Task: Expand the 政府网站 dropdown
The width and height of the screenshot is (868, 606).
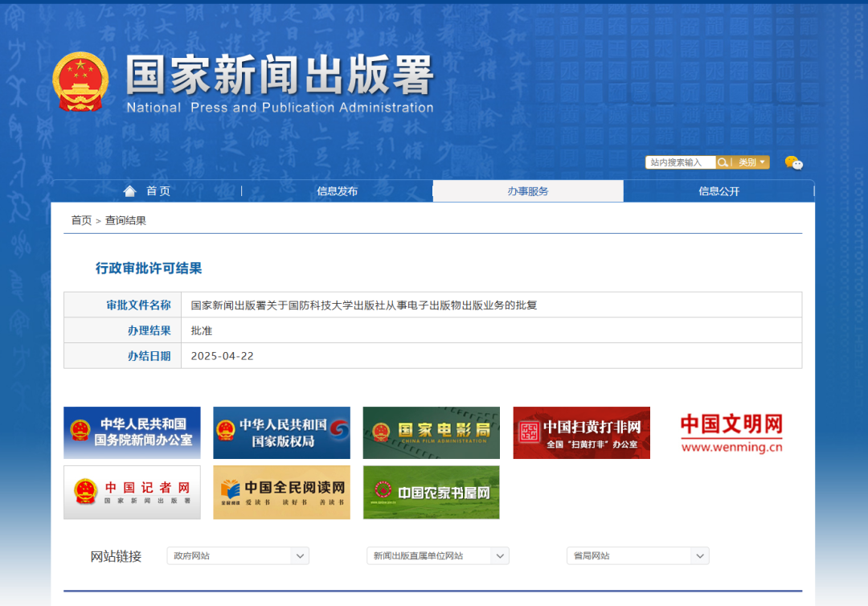Action: point(238,555)
